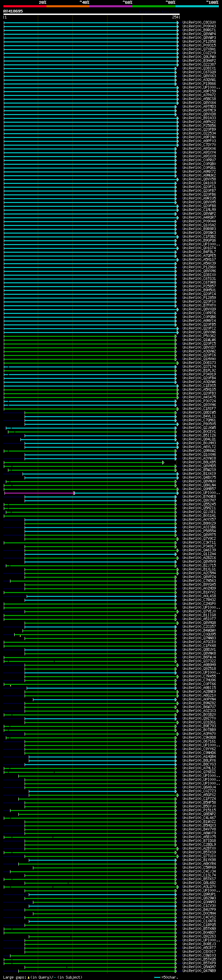Open the UniRef100_Q37322 hit link
The height and width of the screenshot is (980, 222).
coord(199,661)
